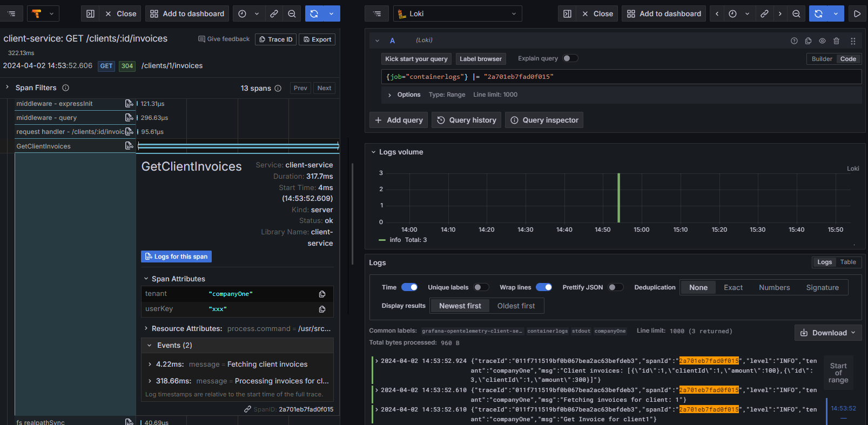The image size is (868, 425).
Task: Disable Wrap lines switch
Action: 544,287
